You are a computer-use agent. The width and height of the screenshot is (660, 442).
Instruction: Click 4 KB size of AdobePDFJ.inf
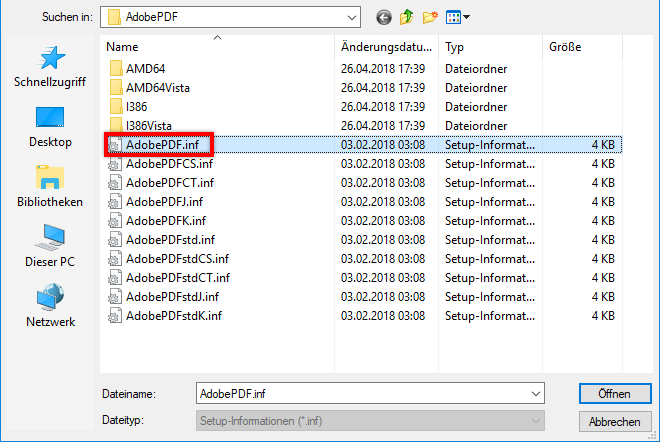coord(603,202)
